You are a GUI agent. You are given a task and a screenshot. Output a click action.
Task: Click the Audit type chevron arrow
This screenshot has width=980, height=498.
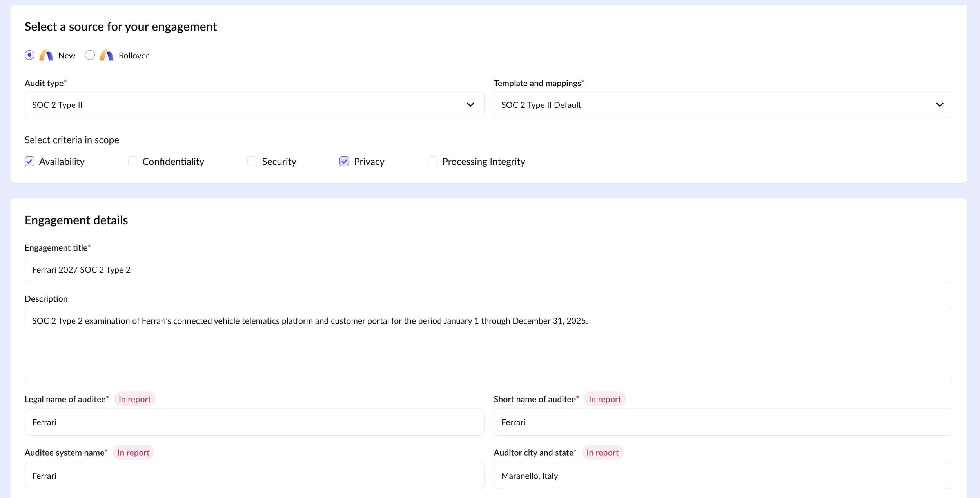coord(470,105)
